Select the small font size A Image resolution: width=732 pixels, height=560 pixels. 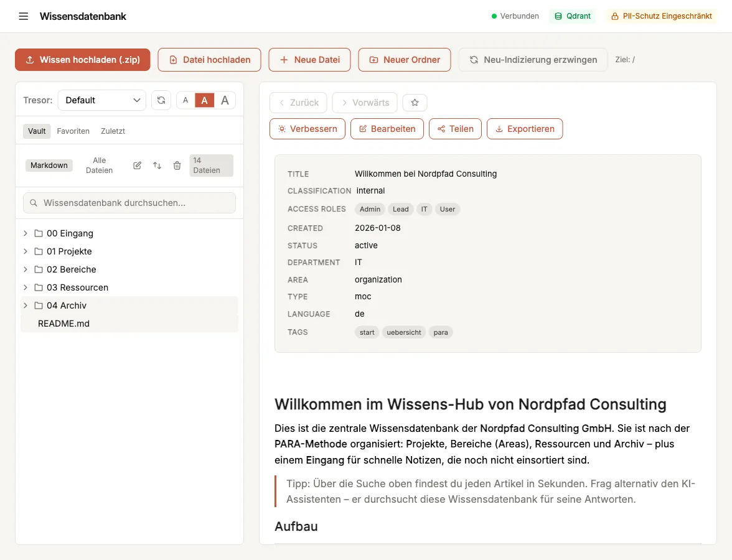point(185,100)
